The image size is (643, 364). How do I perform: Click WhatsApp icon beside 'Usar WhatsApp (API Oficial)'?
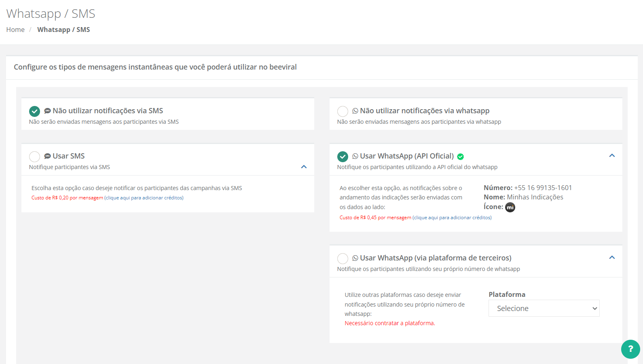355,156
